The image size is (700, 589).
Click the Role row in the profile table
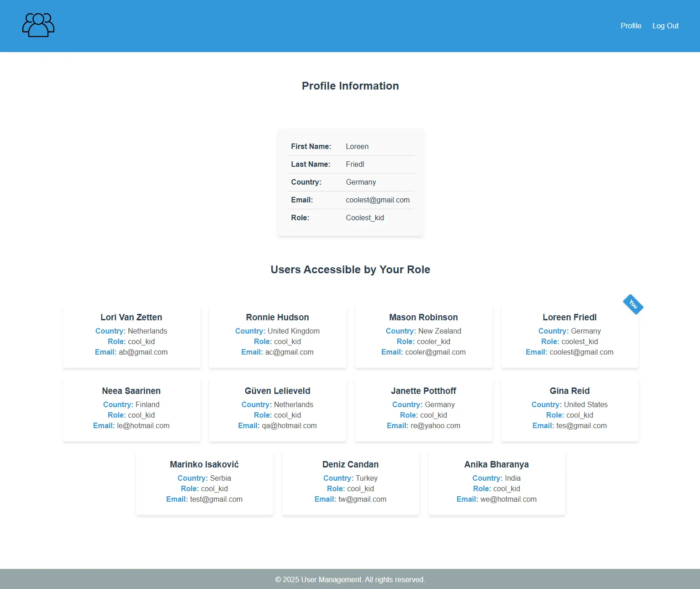click(350, 218)
